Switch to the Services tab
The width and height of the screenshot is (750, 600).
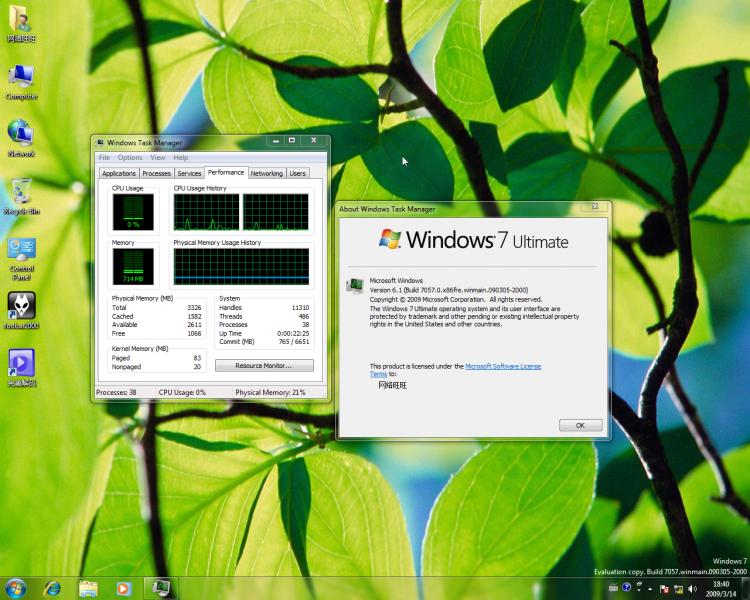[189, 173]
